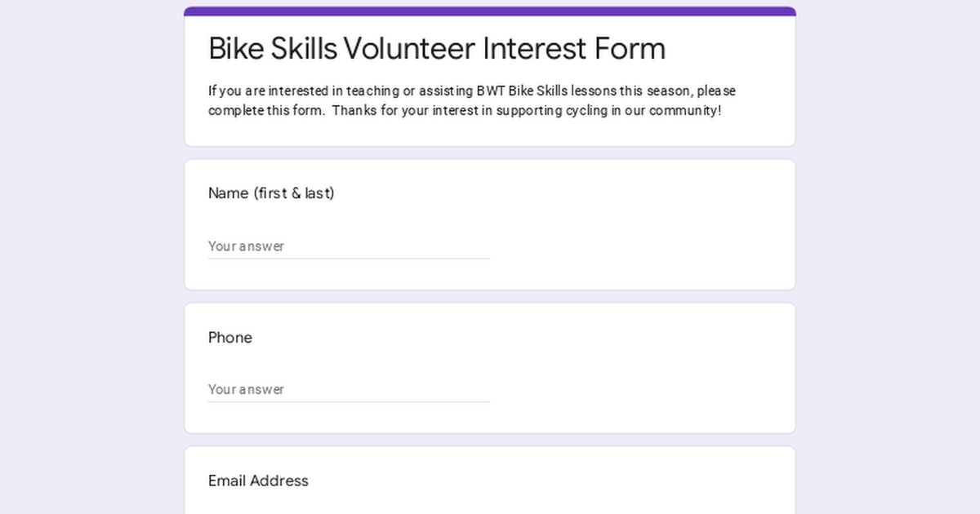The height and width of the screenshot is (514, 980).
Task: Click the Phone answer input field
Action: pyautogui.click(x=349, y=389)
